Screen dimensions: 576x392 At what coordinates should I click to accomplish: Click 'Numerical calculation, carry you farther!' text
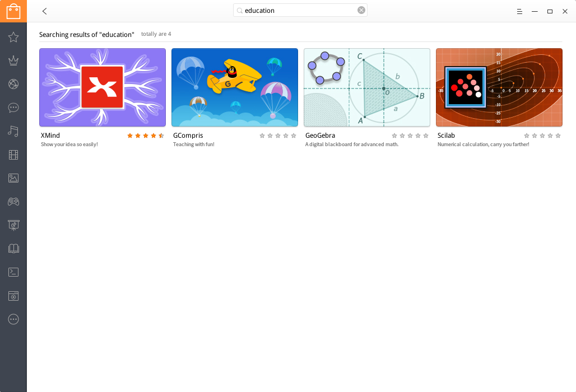click(483, 144)
